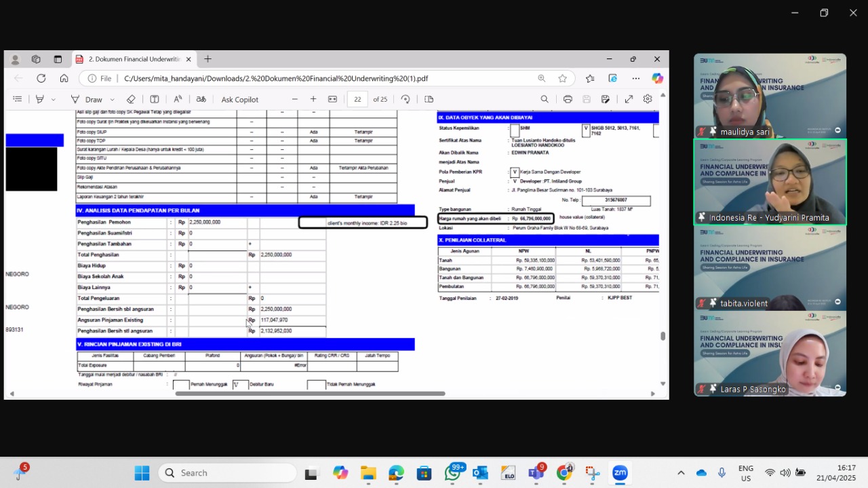This screenshot has width=868, height=488.
Task: Click the Find search icon in PDF toolbar
Action: [x=545, y=99]
